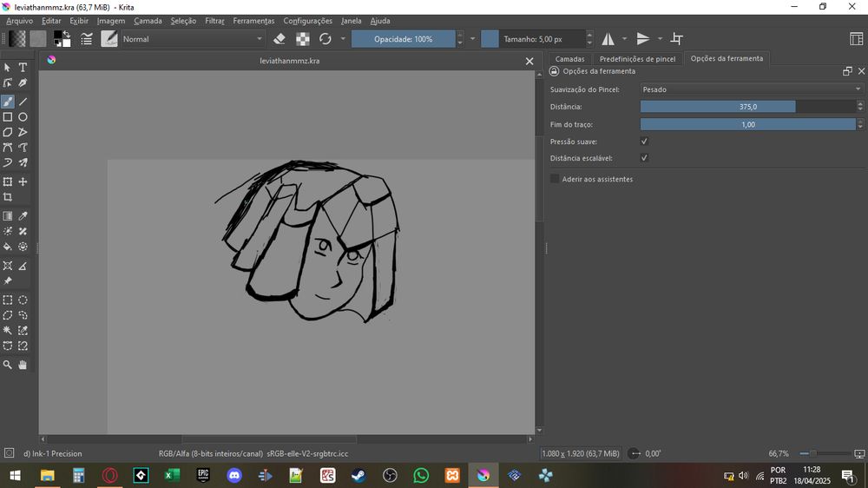Activate the Crop tool
This screenshot has height=488, width=868.
click(x=8, y=197)
